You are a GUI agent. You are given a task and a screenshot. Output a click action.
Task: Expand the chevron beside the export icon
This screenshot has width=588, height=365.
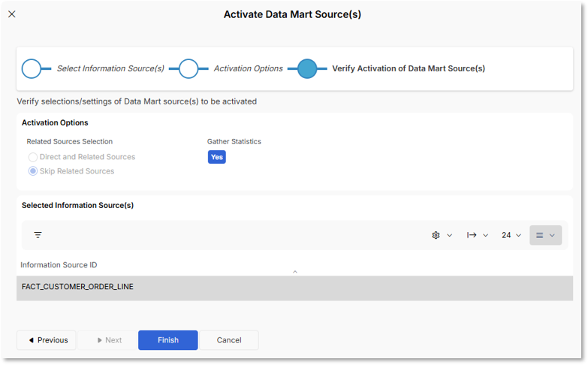click(486, 236)
